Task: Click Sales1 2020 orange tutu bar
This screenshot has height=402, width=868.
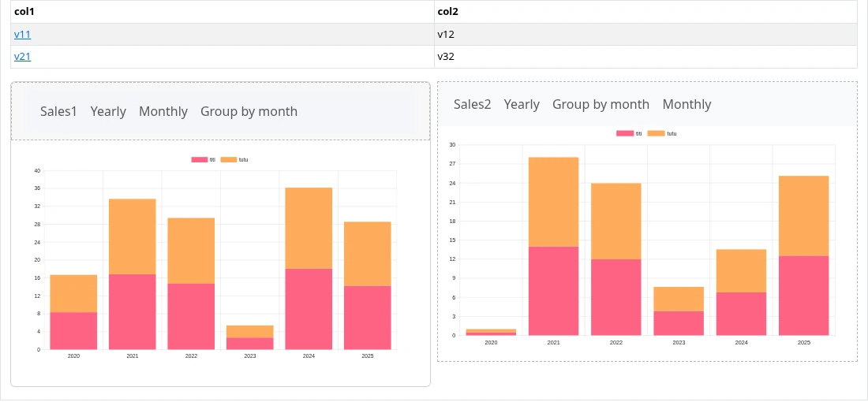Action: point(73,294)
